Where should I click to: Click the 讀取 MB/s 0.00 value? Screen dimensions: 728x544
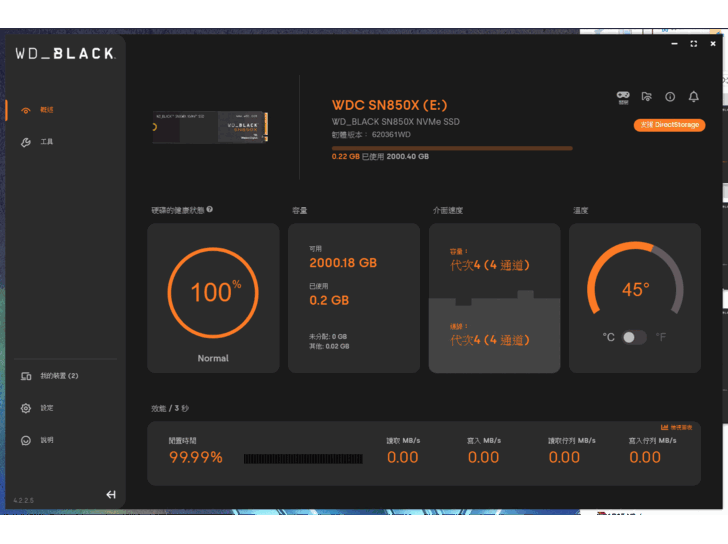tap(403, 458)
